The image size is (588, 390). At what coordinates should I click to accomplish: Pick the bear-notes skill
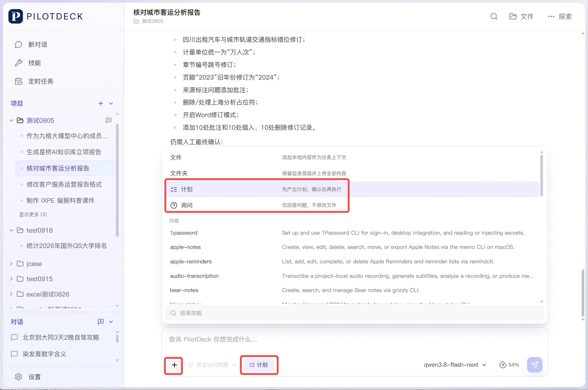pos(352,290)
